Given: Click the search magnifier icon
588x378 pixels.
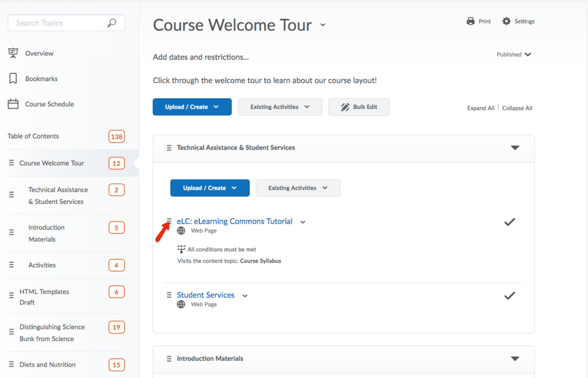Looking at the screenshot, I should point(112,23).
